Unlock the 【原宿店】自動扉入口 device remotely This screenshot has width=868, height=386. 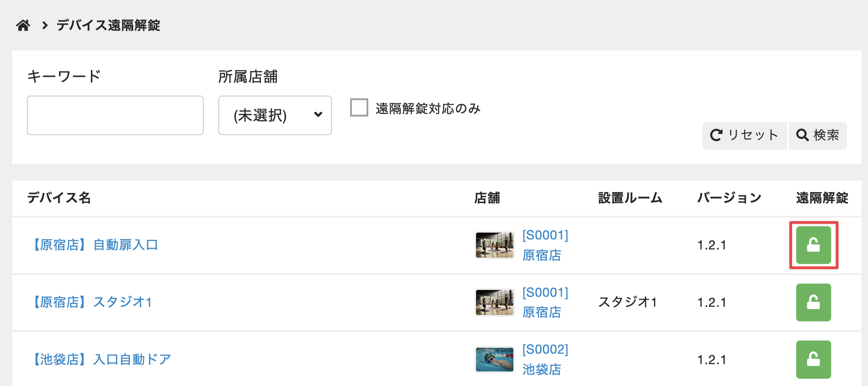[813, 245]
